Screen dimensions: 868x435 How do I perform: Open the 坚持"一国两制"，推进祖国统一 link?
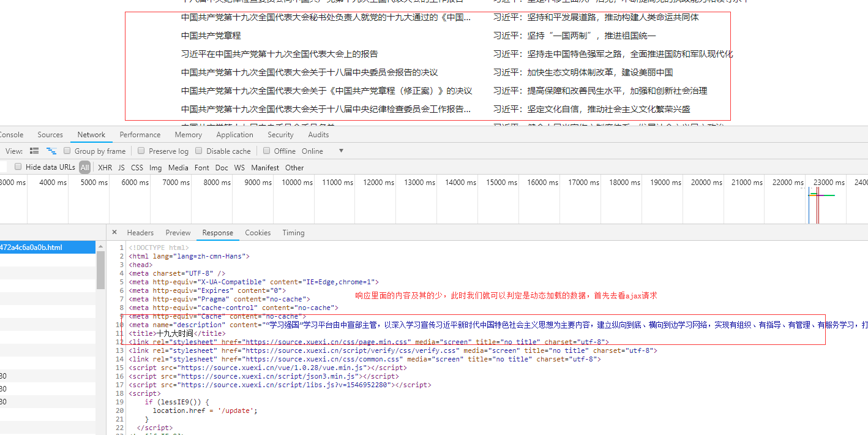point(575,36)
